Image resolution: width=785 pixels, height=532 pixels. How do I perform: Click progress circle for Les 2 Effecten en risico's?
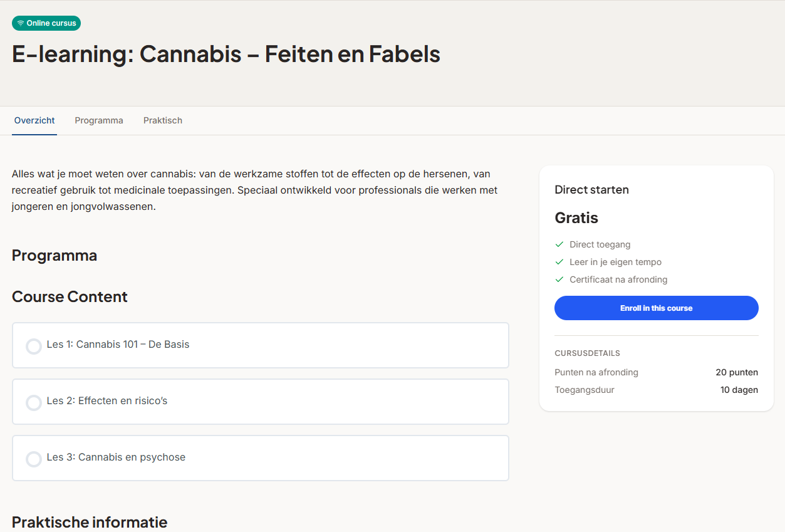tap(34, 402)
